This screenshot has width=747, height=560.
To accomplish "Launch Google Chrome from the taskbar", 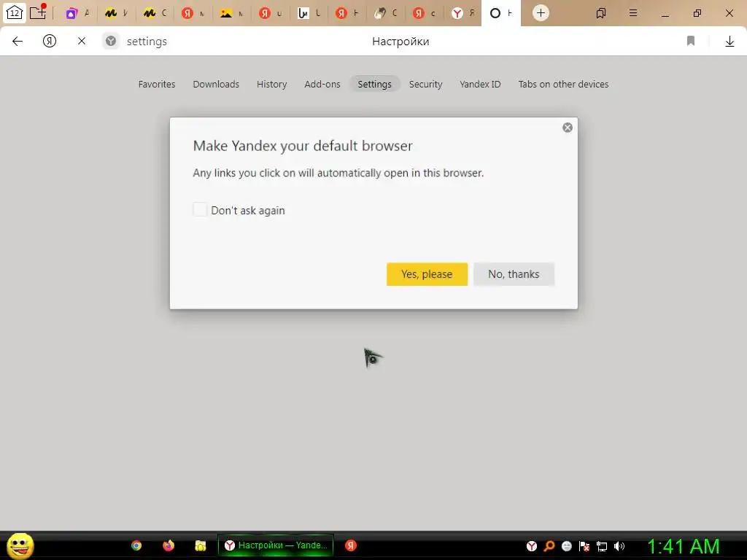I will tap(136, 545).
